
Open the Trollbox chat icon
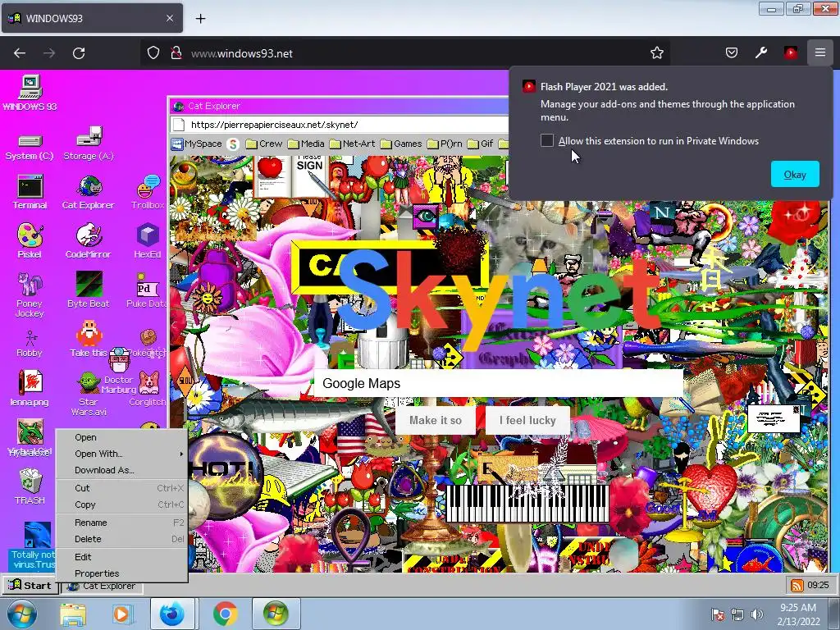(x=148, y=192)
